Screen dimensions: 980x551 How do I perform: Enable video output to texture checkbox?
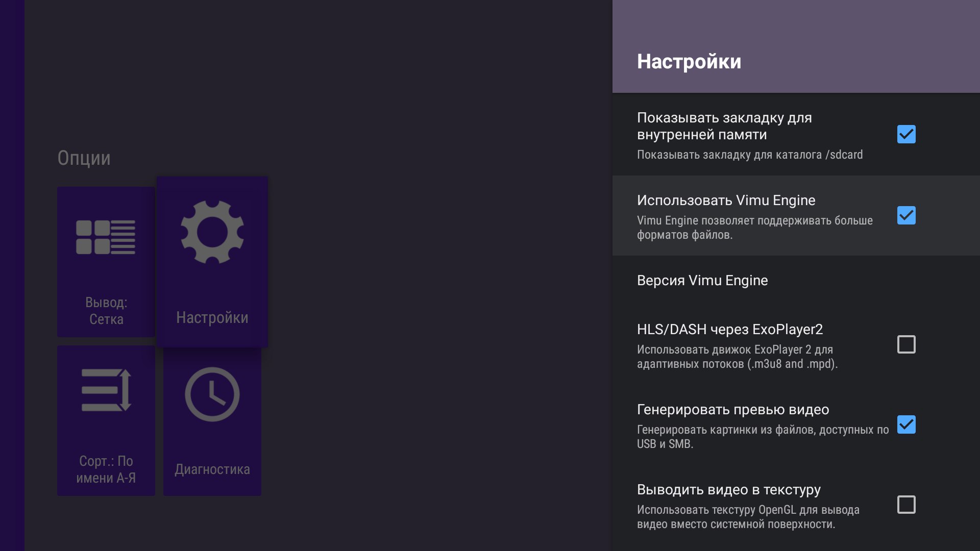click(906, 505)
